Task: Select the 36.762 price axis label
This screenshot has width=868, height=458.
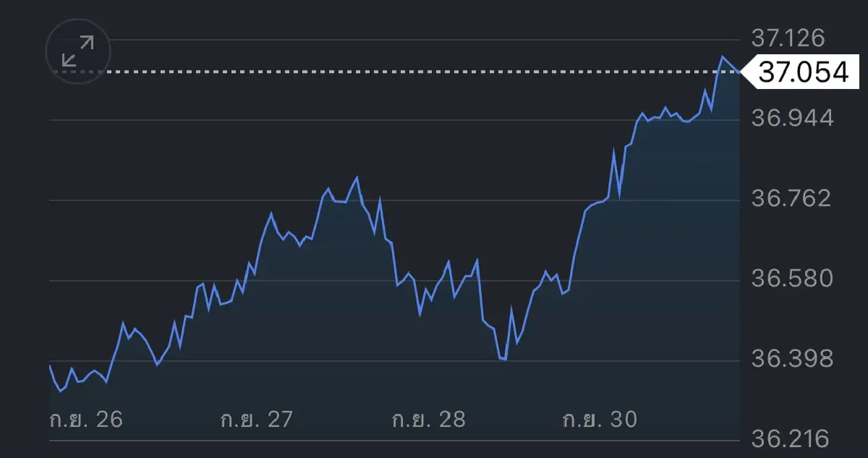Action: coord(792,198)
